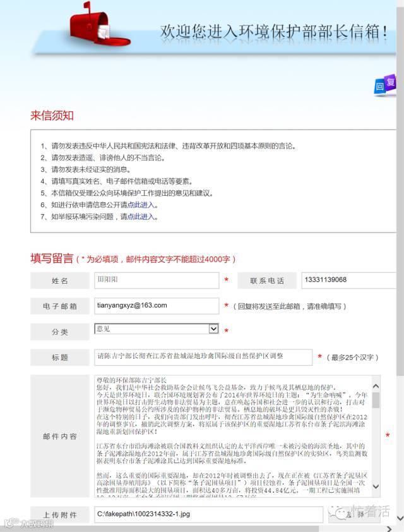The image size is (404, 532).
Task: Click the page scrollbar down arrow at bottom right
Action: [x=400, y=519]
